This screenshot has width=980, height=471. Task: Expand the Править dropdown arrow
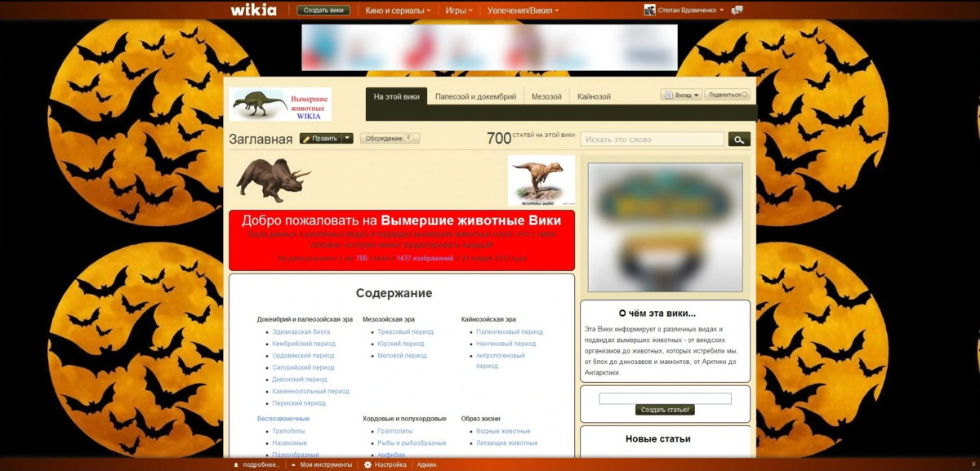347,139
